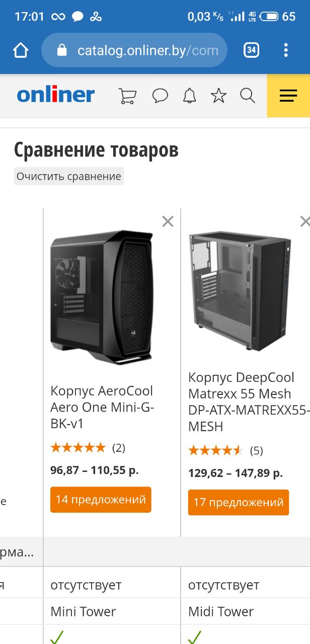Remove AeroCool Aero One from comparison
This screenshot has height=644, width=310.
[x=168, y=221]
